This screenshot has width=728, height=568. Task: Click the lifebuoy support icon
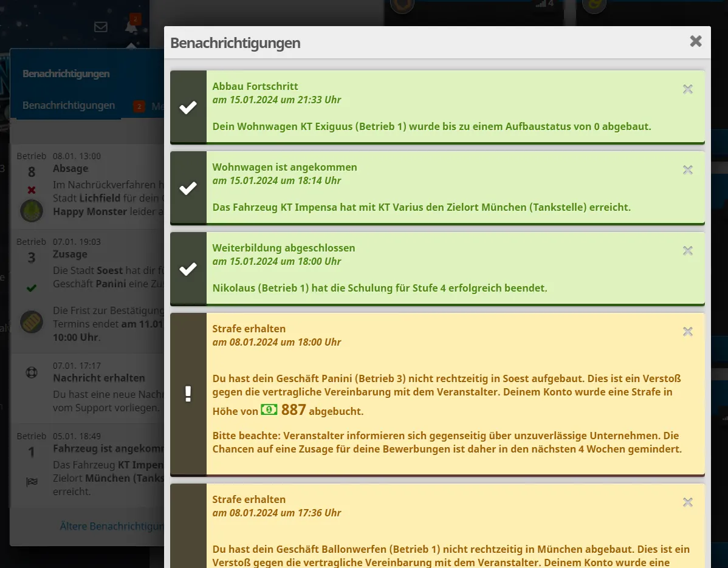coord(32,372)
